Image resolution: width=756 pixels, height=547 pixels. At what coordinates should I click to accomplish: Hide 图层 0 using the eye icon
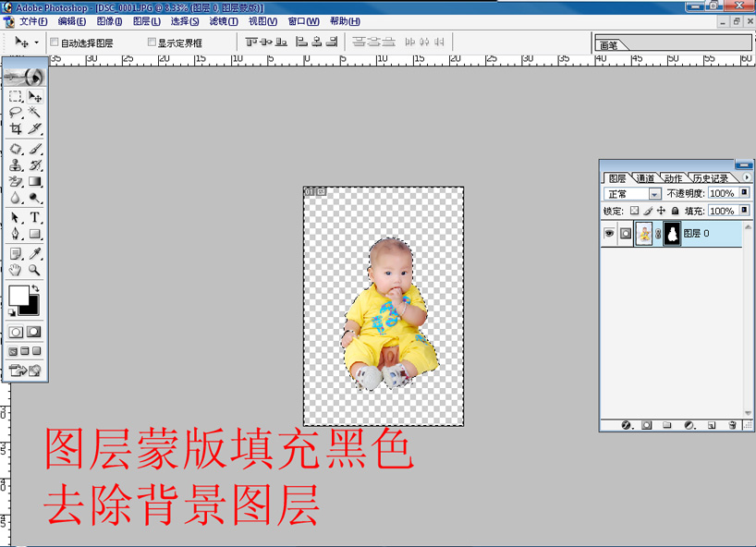coord(609,234)
